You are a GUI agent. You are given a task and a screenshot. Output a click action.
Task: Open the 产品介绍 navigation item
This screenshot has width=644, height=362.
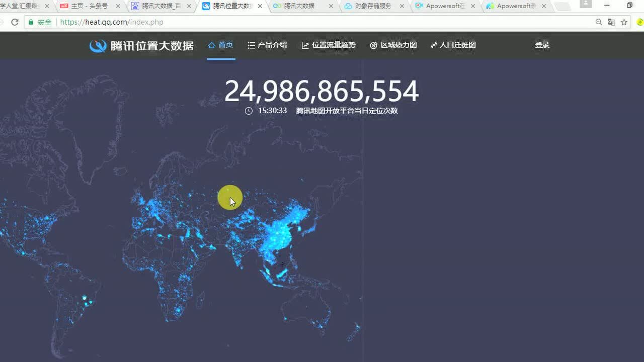[267, 45]
